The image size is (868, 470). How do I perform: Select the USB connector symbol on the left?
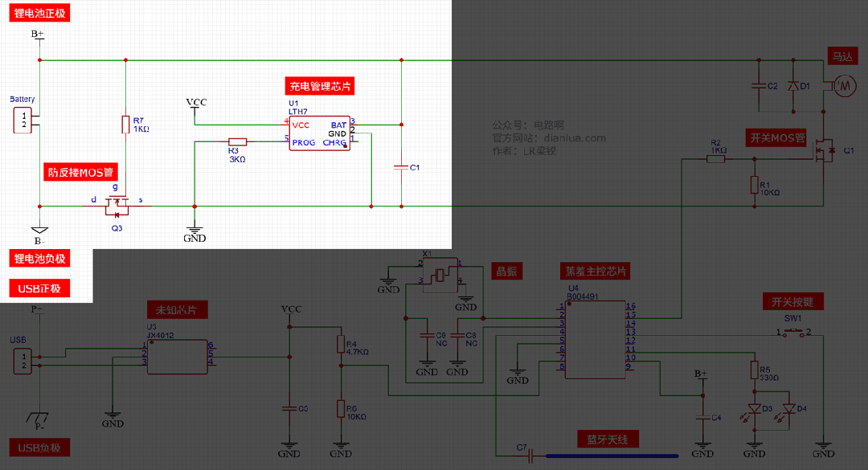click(x=23, y=361)
